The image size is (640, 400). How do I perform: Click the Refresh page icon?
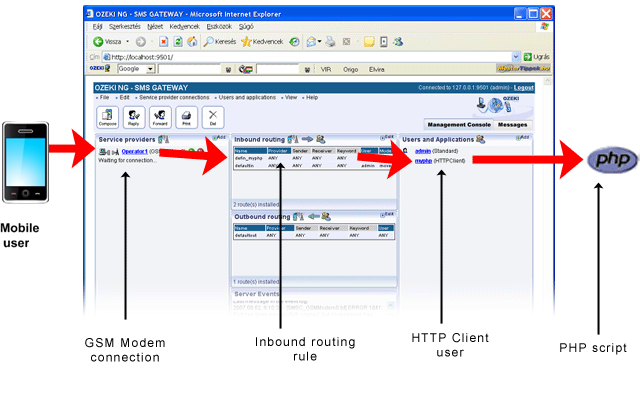point(178,42)
